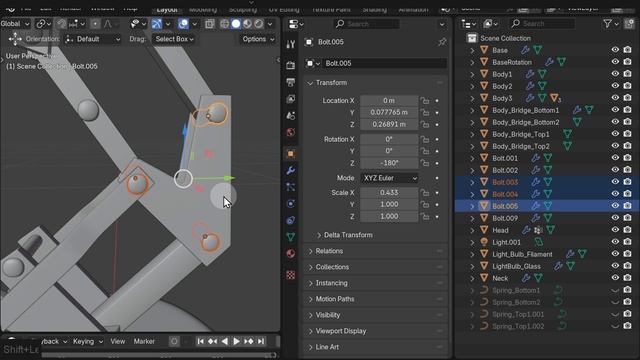Hide Base object with eye icon
Screen dimensions: 640x360
[x=615, y=50]
